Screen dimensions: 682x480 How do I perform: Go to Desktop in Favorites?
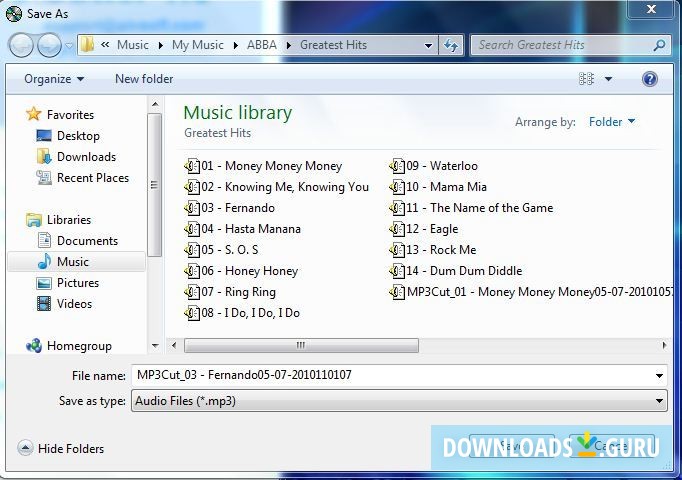pos(68,136)
